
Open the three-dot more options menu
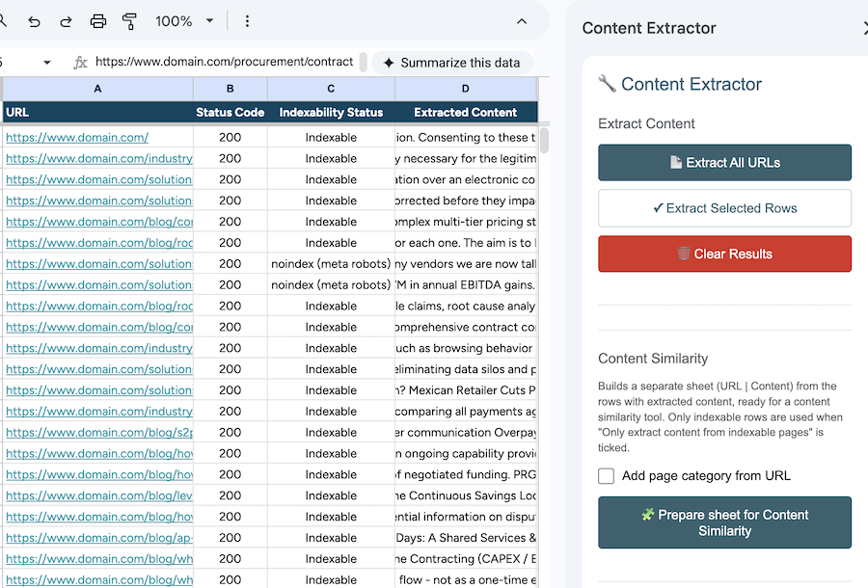[x=247, y=21]
